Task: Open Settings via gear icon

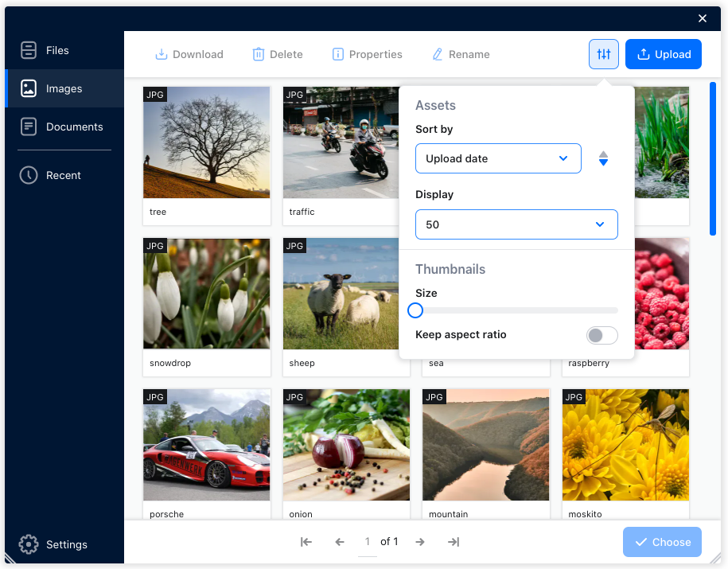Action: pyautogui.click(x=29, y=544)
